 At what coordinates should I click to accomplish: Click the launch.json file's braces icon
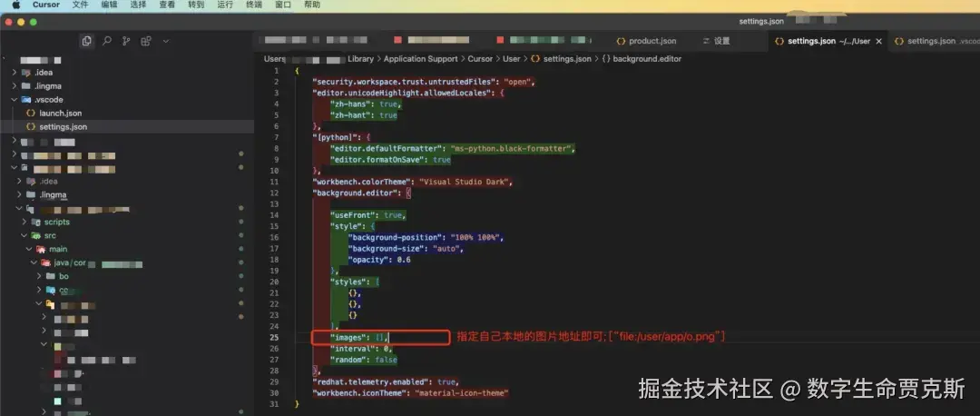(31, 114)
